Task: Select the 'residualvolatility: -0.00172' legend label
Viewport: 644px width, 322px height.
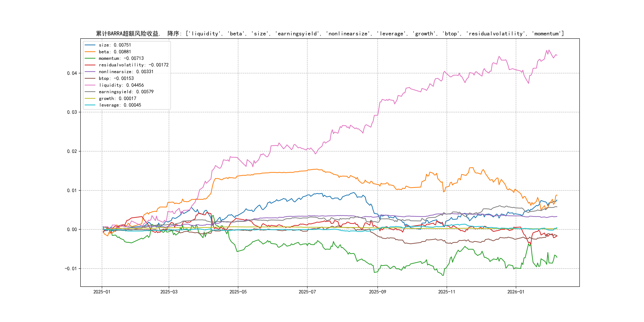Action: coord(134,65)
